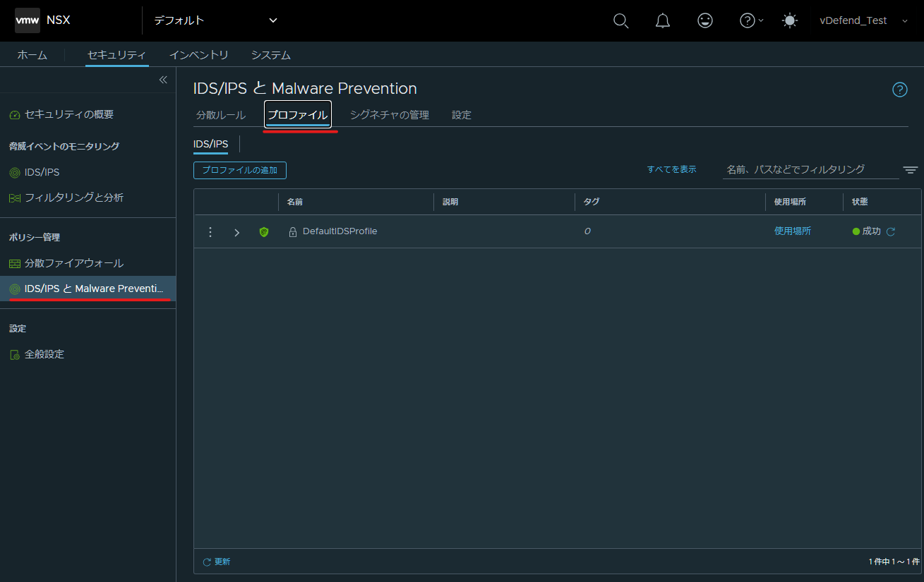Click the プロファイルの追加 button
This screenshot has width=924, height=582.
[240, 170]
